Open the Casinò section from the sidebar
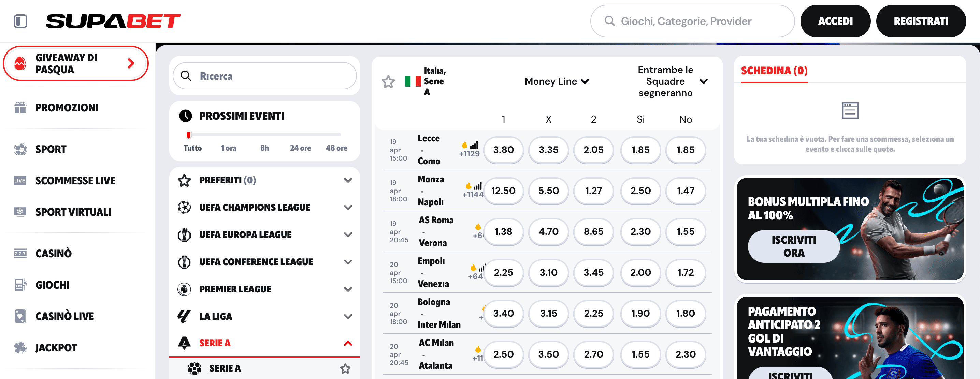The image size is (980, 379). click(x=20, y=253)
